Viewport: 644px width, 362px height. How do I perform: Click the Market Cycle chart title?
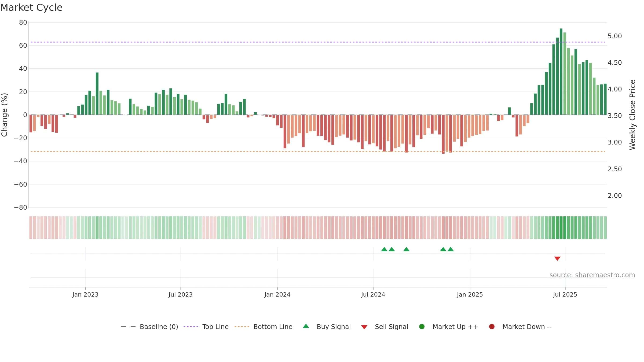[x=31, y=8]
